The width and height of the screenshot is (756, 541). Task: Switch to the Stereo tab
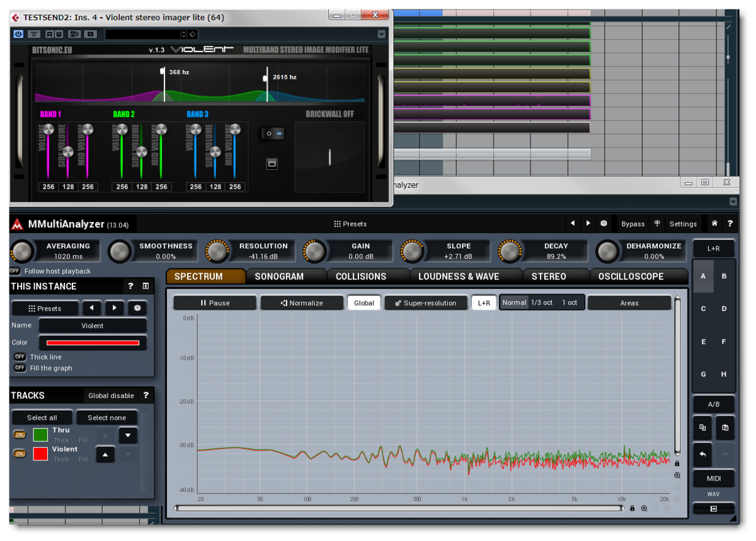[549, 276]
